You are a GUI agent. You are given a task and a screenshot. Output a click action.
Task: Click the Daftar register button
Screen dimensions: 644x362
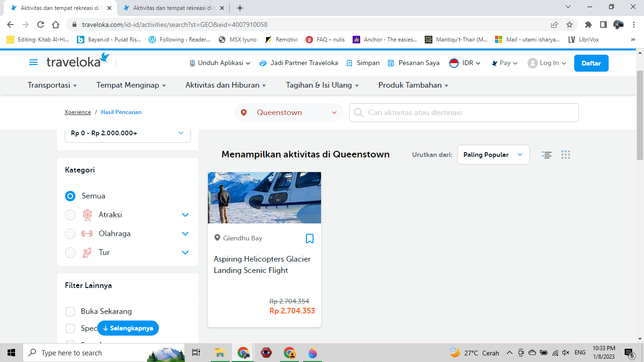[591, 63]
